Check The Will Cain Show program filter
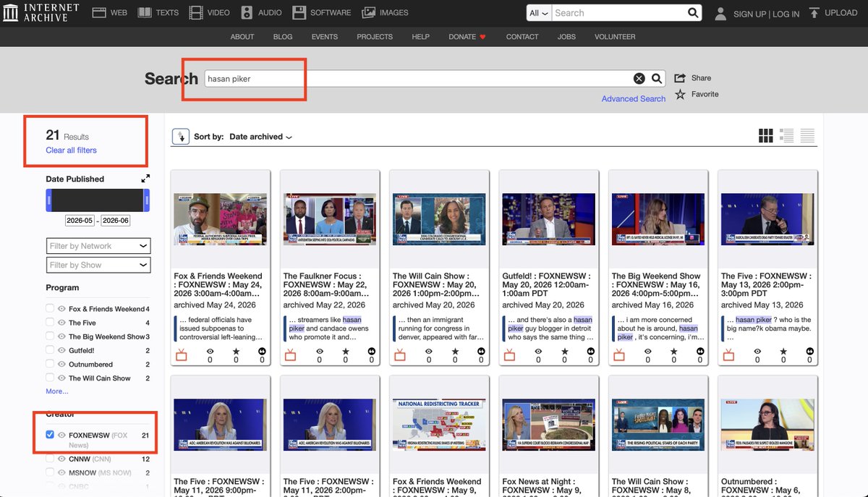 click(x=50, y=378)
